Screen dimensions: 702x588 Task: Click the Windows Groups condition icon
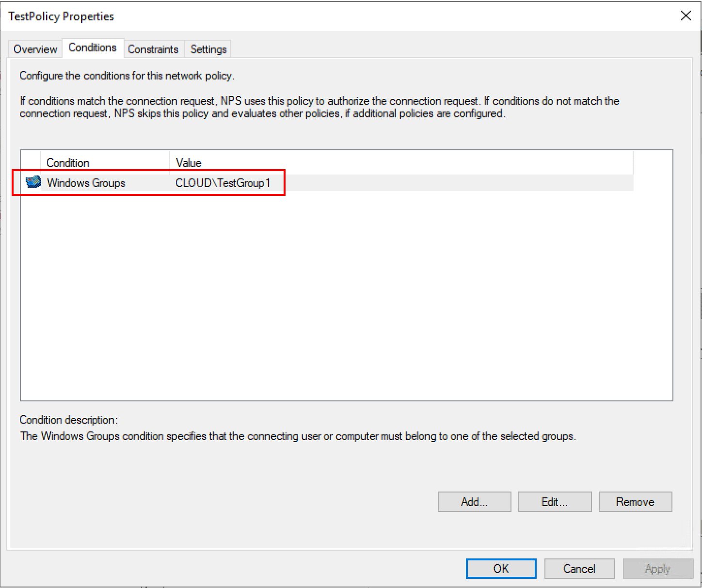pyautogui.click(x=33, y=182)
